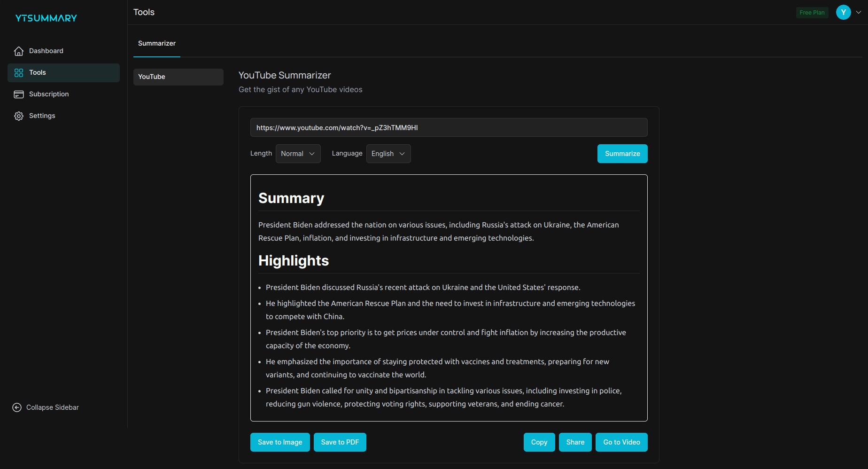
Task: Select YouTube from the tools list
Action: pos(178,77)
